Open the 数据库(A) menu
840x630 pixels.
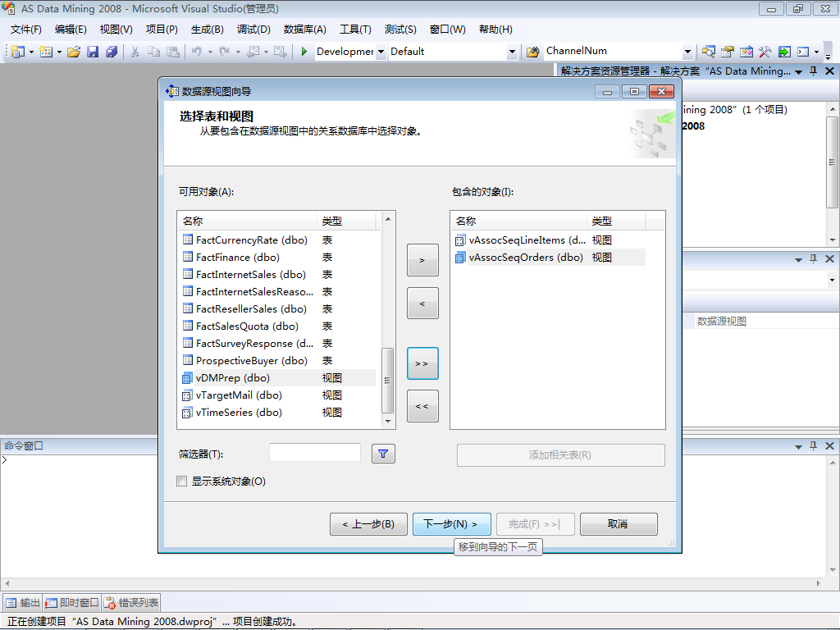305,30
